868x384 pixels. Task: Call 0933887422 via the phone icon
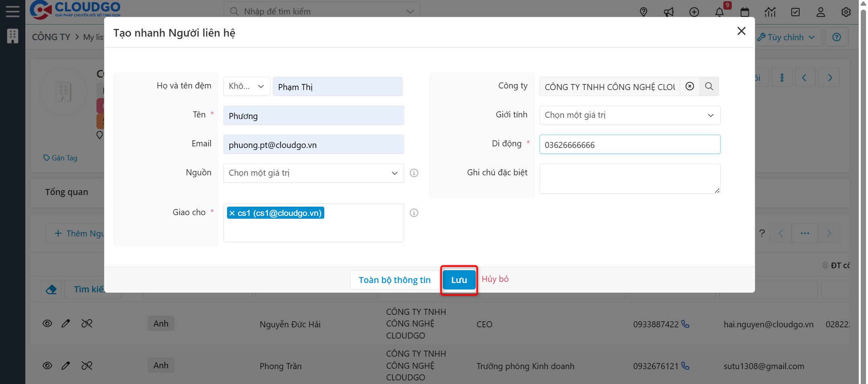686,324
